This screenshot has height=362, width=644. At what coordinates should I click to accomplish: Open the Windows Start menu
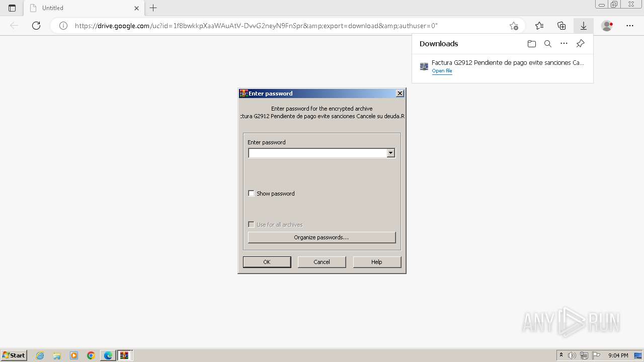(14, 355)
